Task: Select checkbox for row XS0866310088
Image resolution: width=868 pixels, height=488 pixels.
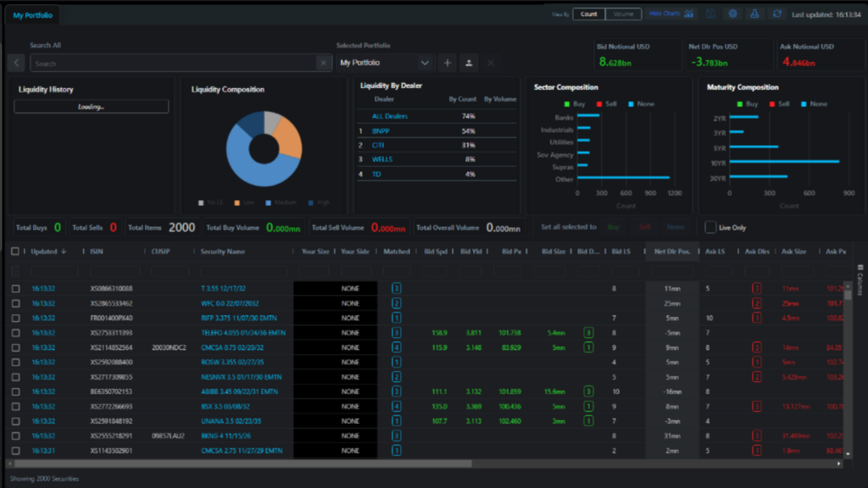Action: coord(15,288)
